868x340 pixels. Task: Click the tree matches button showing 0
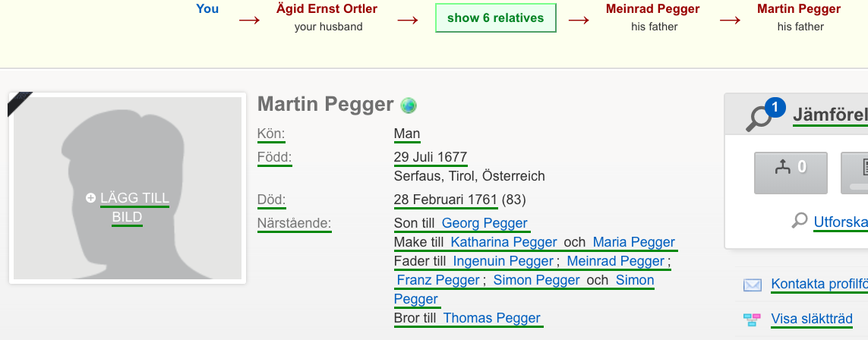click(791, 173)
